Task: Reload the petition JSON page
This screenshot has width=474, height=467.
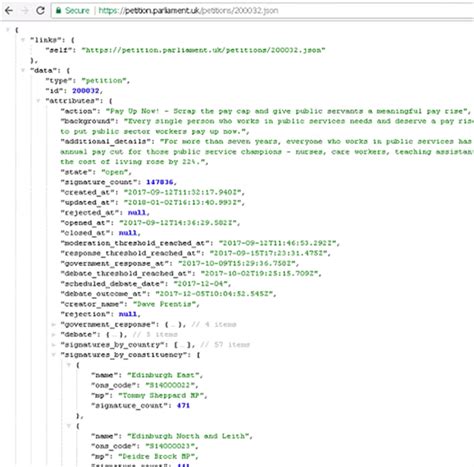Action: coord(40,11)
